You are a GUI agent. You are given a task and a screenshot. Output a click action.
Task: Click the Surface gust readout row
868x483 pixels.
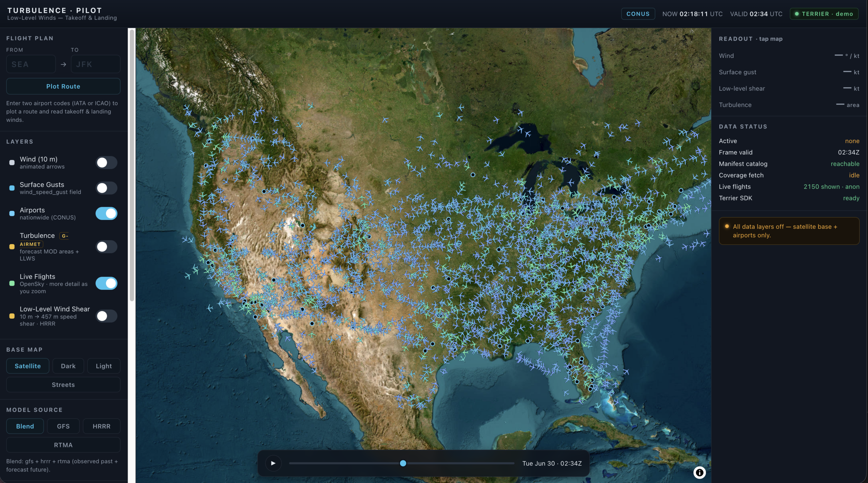pos(789,72)
